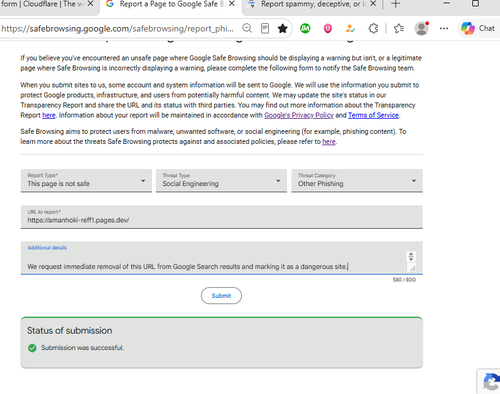Open the Extensions puzzle piece menu

pyautogui.click(x=373, y=28)
